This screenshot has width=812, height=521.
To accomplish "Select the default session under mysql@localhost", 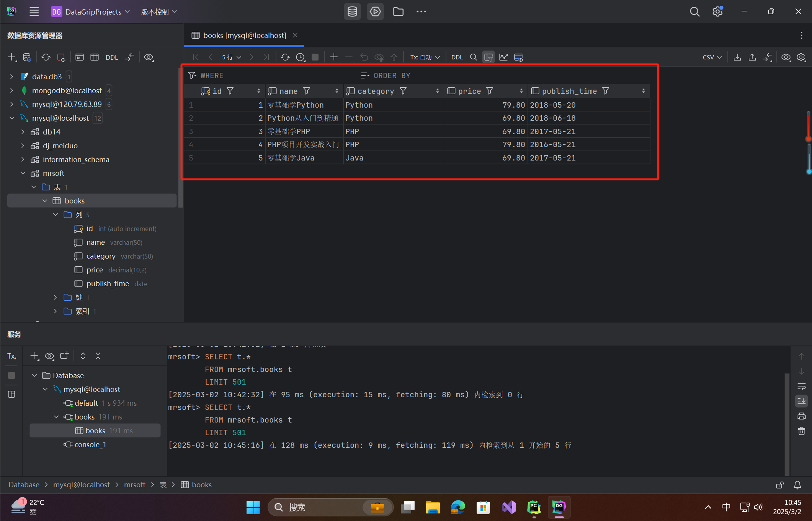I will pos(86,403).
